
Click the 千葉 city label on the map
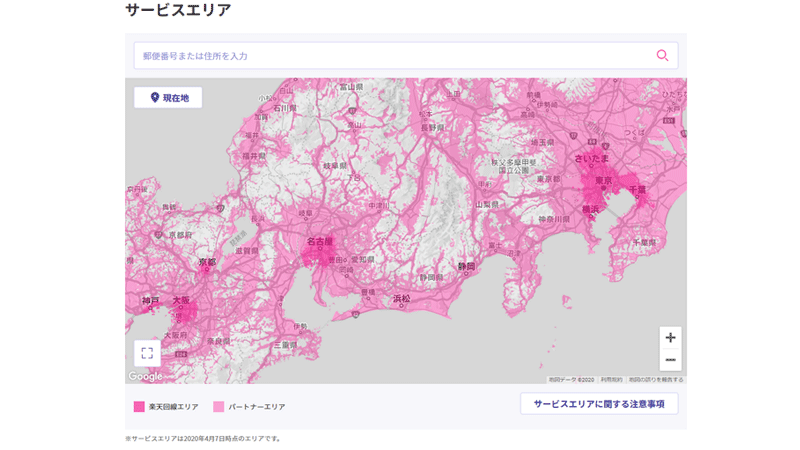click(637, 189)
